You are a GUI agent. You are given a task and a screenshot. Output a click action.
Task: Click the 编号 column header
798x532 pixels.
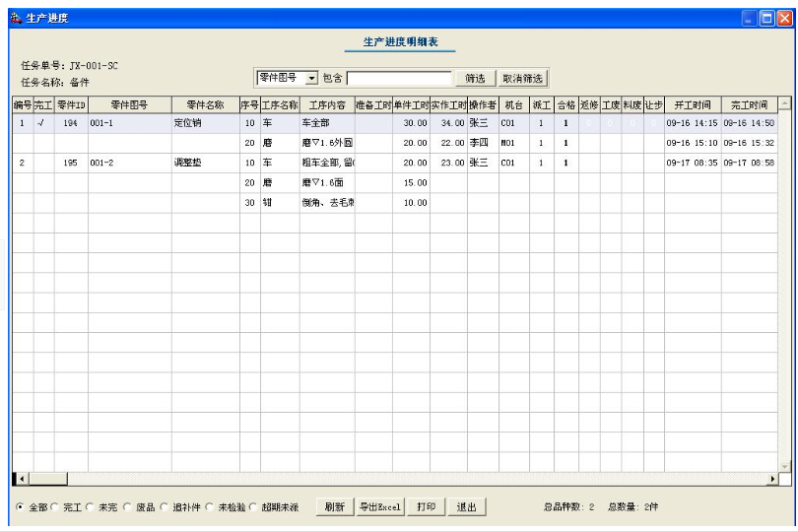23,105
